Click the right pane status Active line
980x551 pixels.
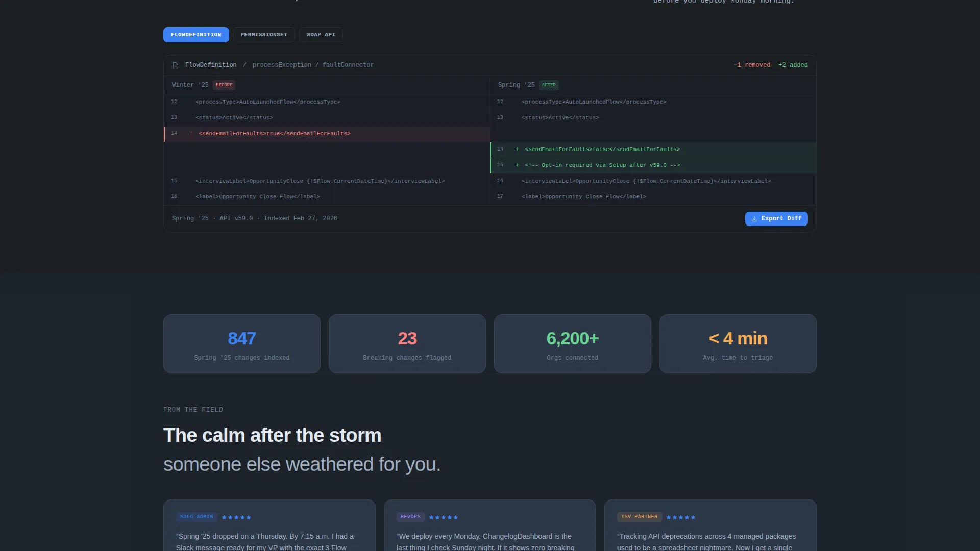[x=653, y=118]
